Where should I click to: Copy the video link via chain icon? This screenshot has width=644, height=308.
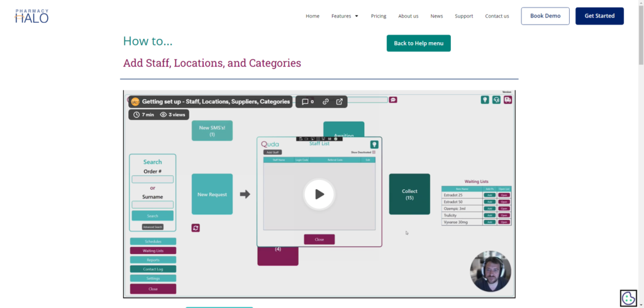pyautogui.click(x=326, y=101)
